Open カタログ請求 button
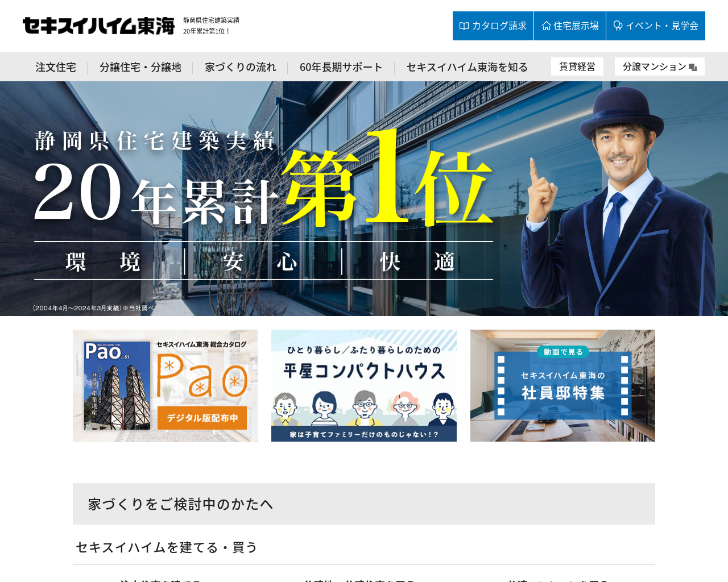Screen dimensions: 728x582 click(493, 26)
